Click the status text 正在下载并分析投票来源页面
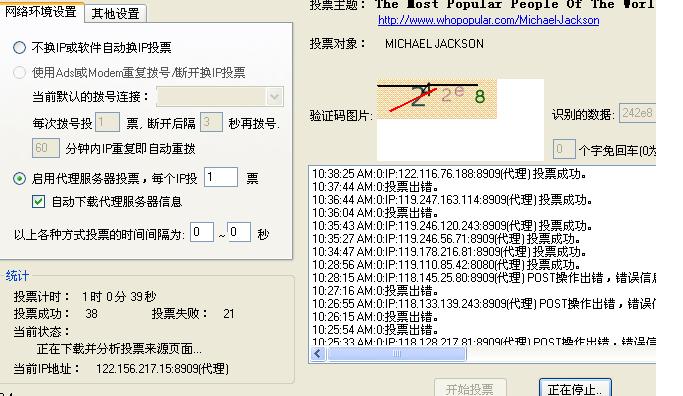The width and height of the screenshot is (683, 396). click(119, 349)
